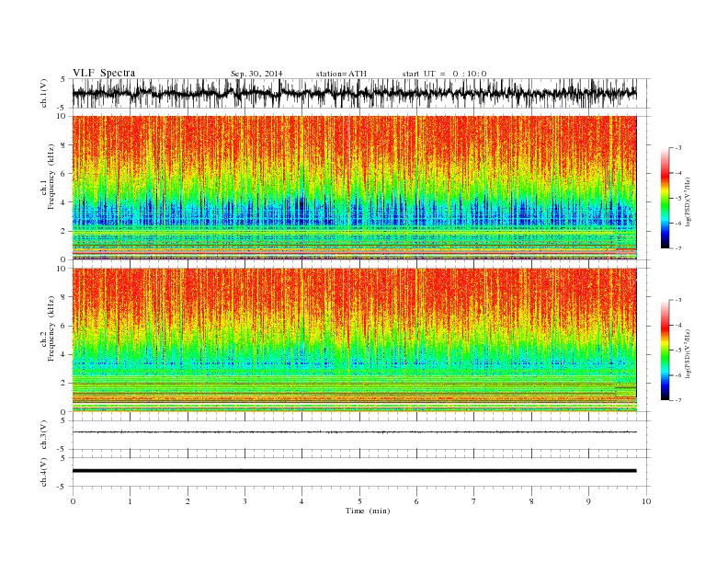Image resolution: width=728 pixels, height=563 pixels.
Task: Click the "10" tick on the time axis
Action: (646, 501)
